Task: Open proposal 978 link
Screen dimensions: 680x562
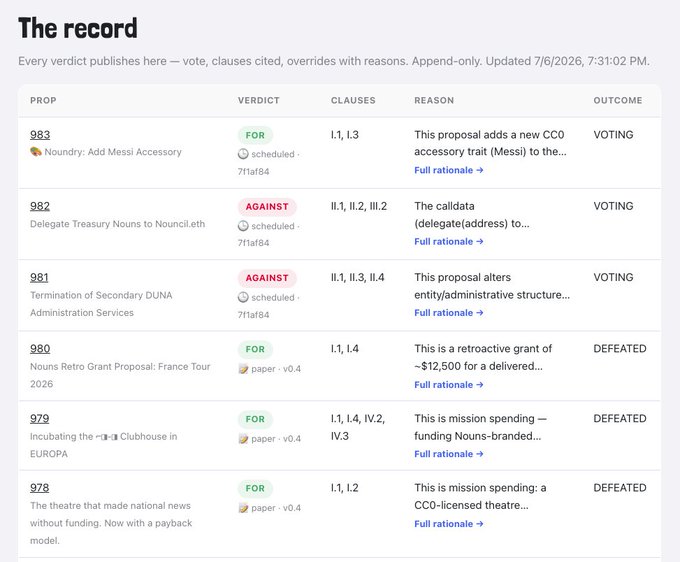Action: pyautogui.click(x=39, y=488)
